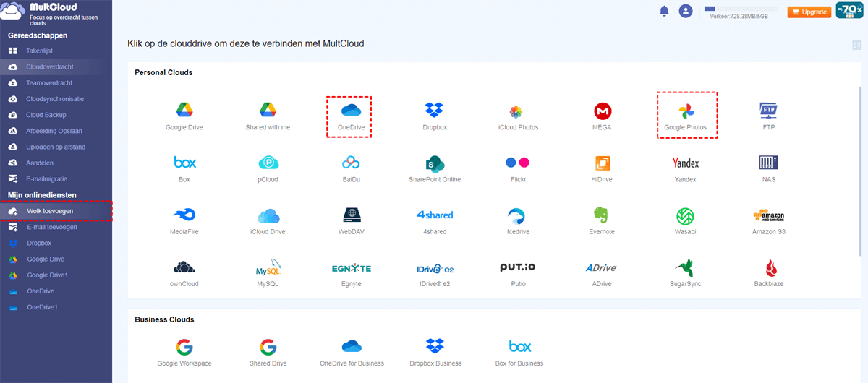
Task: Open Cloudsynchronisatie
Action: point(56,98)
